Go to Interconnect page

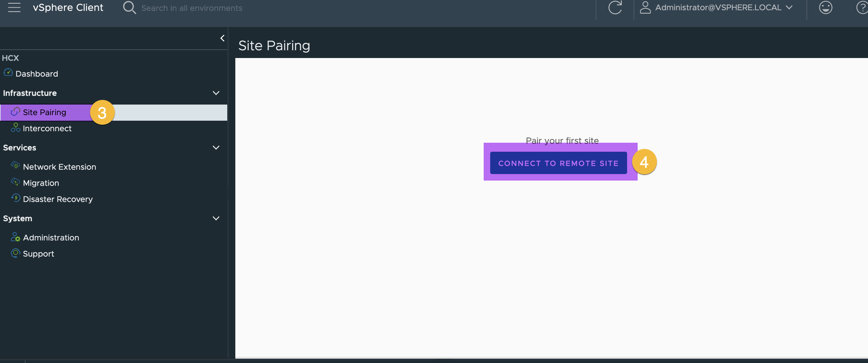[x=47, y=128]
